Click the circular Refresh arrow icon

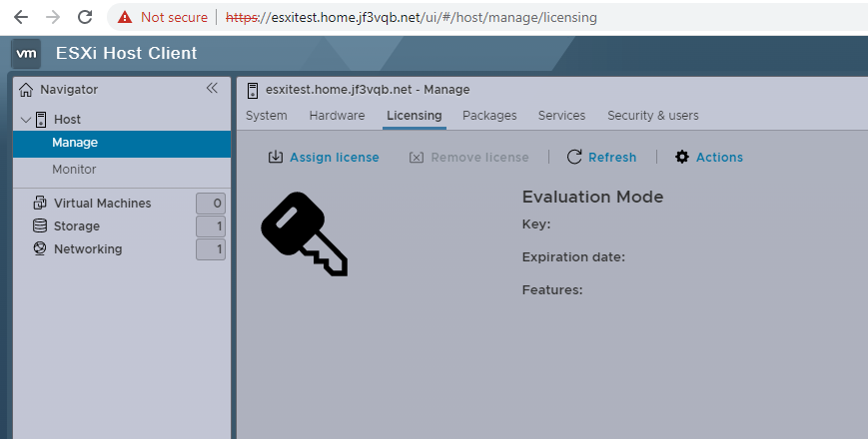[x=574, y=157]
